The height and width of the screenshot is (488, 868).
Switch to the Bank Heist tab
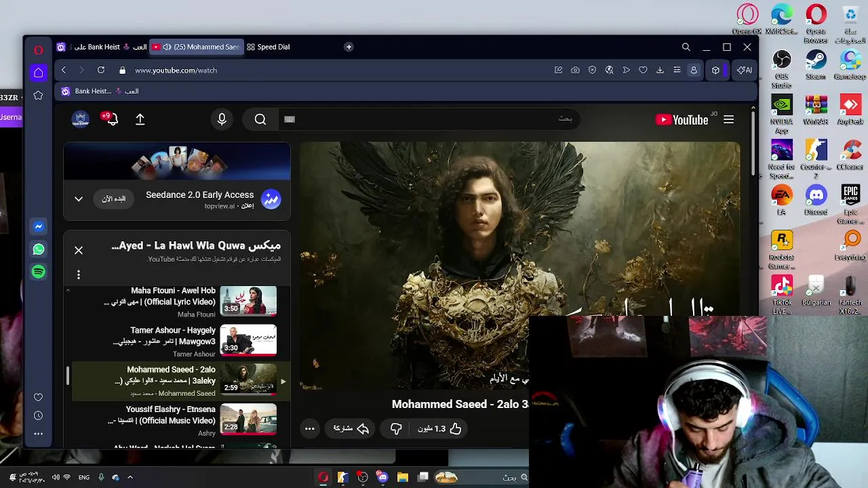102,47
